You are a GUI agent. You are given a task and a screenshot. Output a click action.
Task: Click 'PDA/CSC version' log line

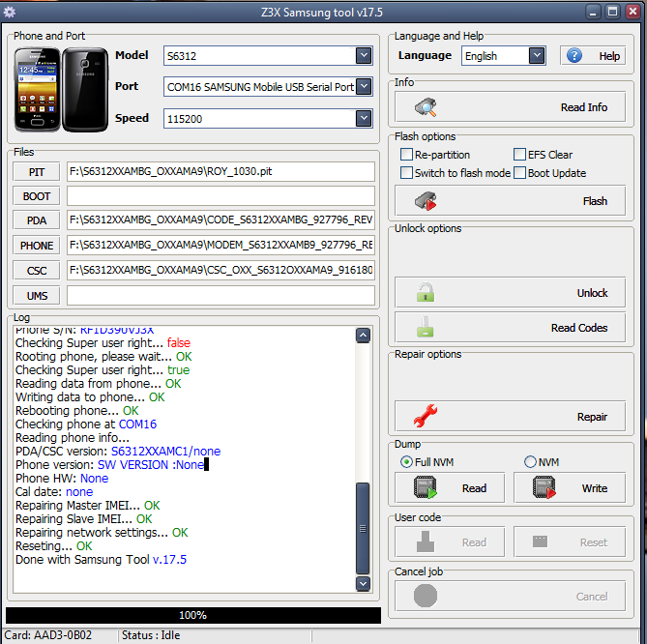click(118, 452)
